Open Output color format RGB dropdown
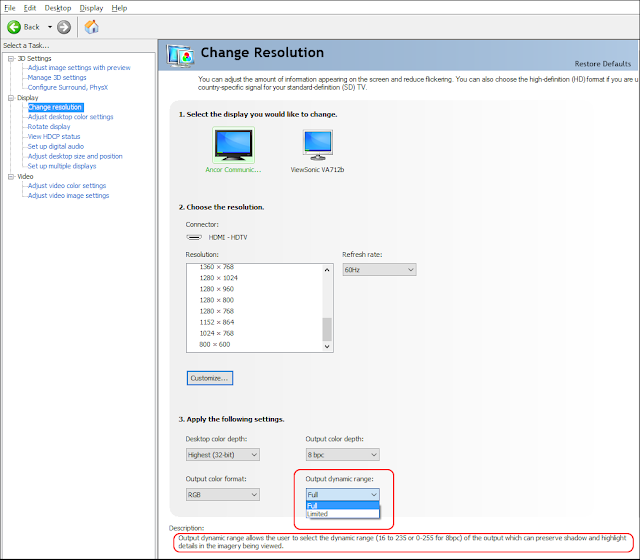Viewport: 640px width, 560px height. [x=222, y=495]
